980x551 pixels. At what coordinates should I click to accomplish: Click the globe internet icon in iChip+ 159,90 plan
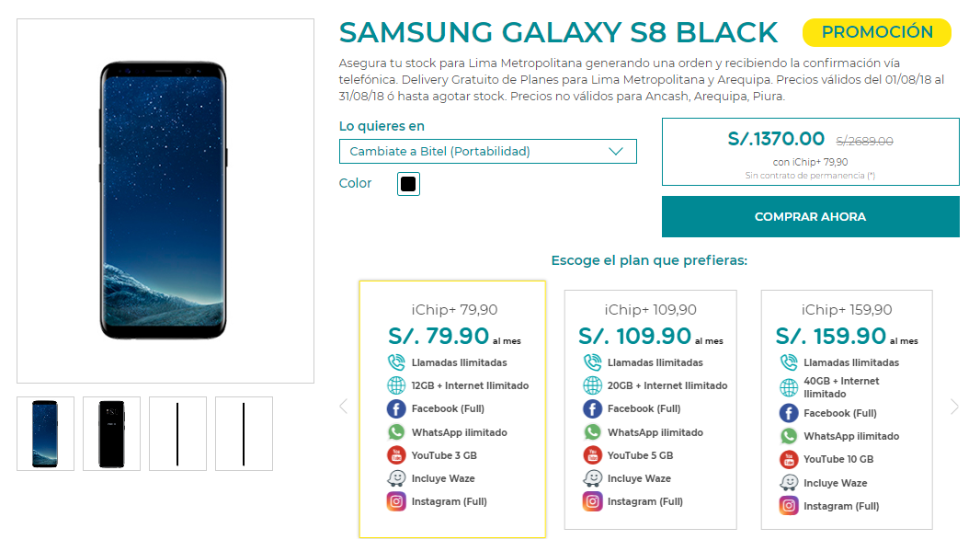pyautogui.click(x=789, y=388)
